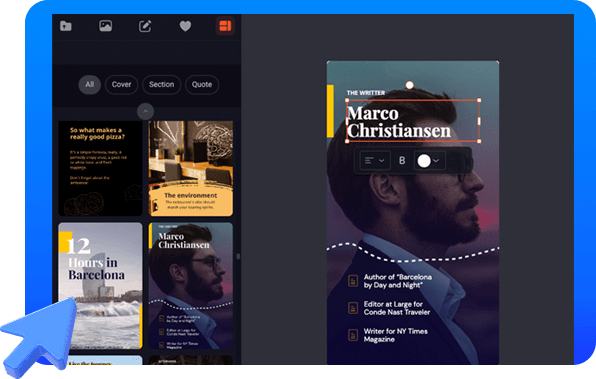Open the edit pencil icon panel
Image resolution: width=596 pixels, height=379 pixels.
[x=145, y=26]
